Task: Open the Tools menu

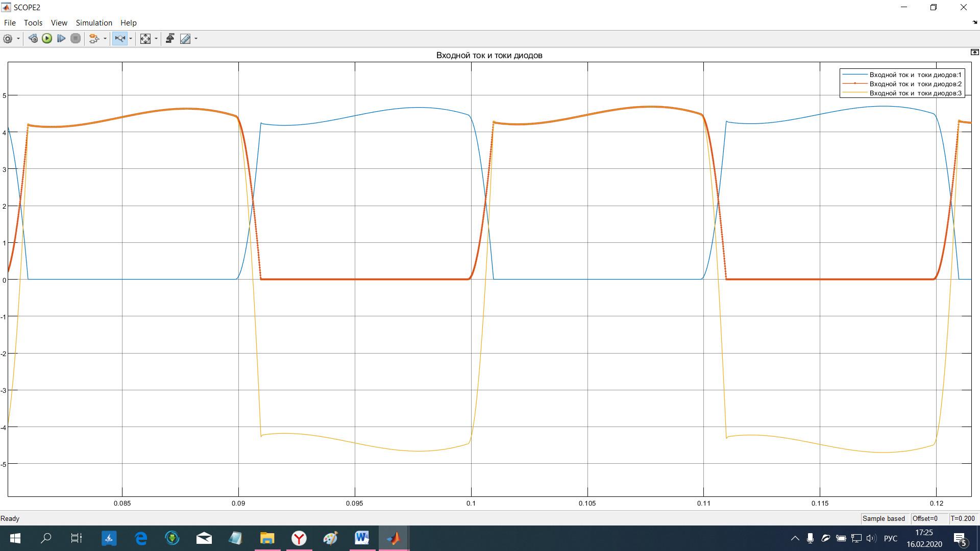Action: pyautogui.click(x=33, y=23)
